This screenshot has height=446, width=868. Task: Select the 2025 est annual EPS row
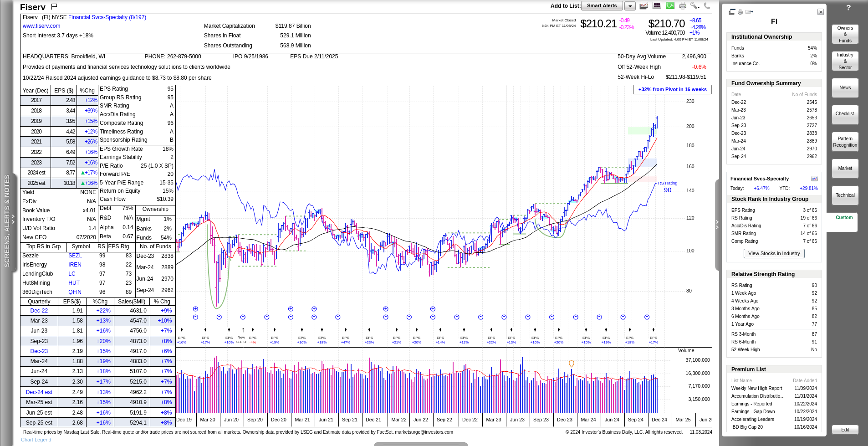point(59,183)
